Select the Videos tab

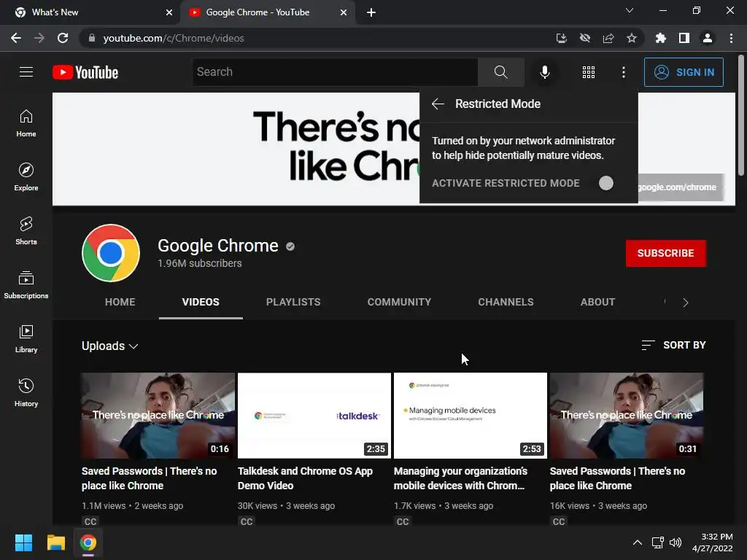pyautogui.click(x=201, y=302)
